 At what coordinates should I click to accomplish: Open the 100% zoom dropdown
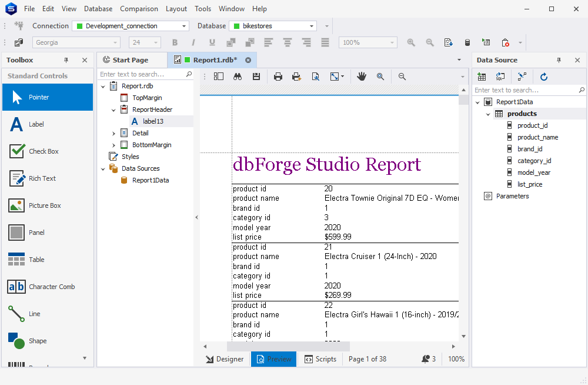point(392,42)
